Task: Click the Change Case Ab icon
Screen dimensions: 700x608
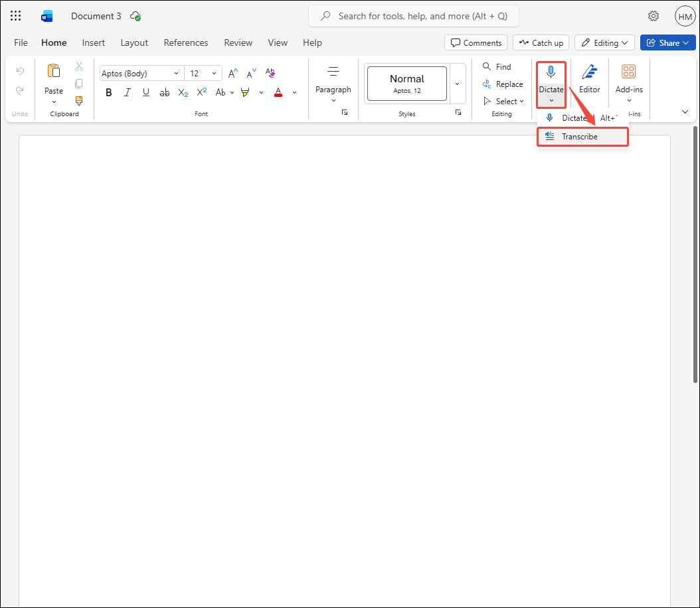Action: click(220, 92)
